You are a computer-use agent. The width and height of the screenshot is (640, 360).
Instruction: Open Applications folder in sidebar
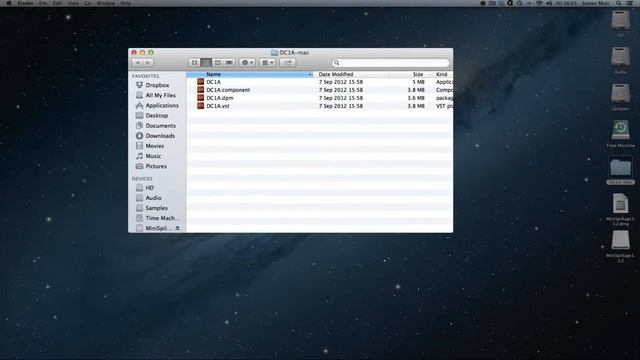[162, 105]
